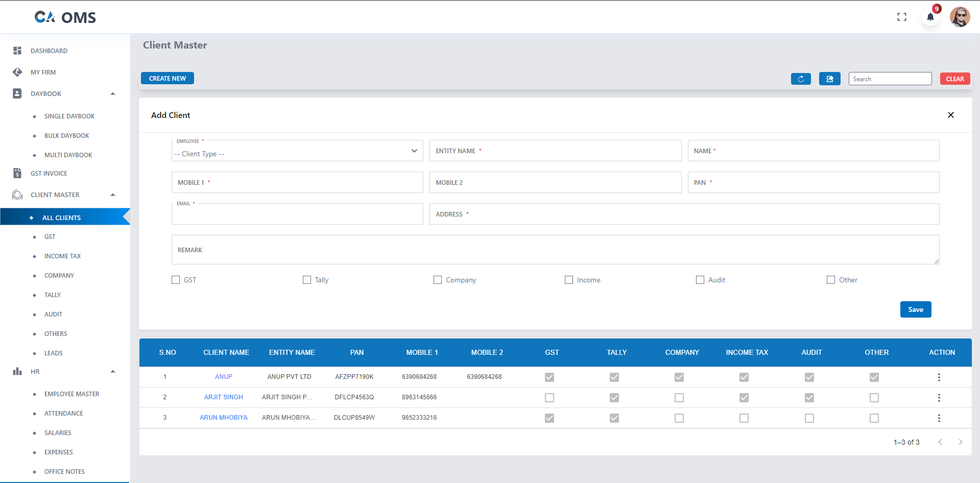Select INCOME TAX under Client Master

coord(62,256)
